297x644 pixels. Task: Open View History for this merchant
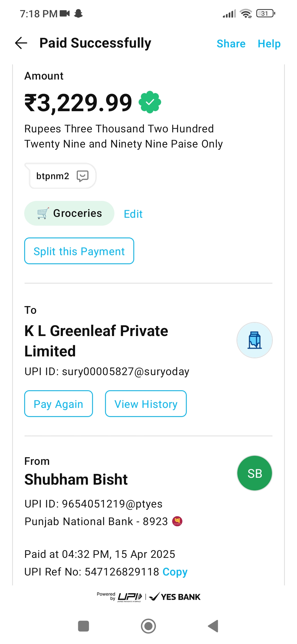(146, 404)
